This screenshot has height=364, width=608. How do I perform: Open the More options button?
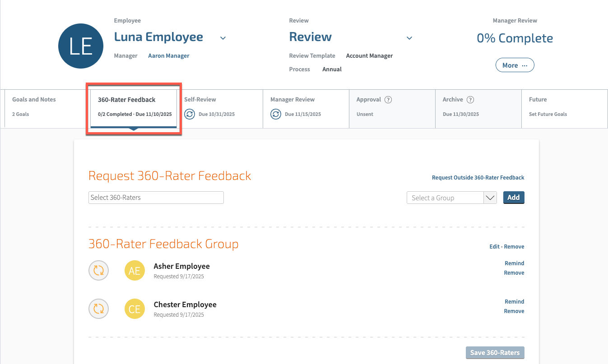(515, 65)
